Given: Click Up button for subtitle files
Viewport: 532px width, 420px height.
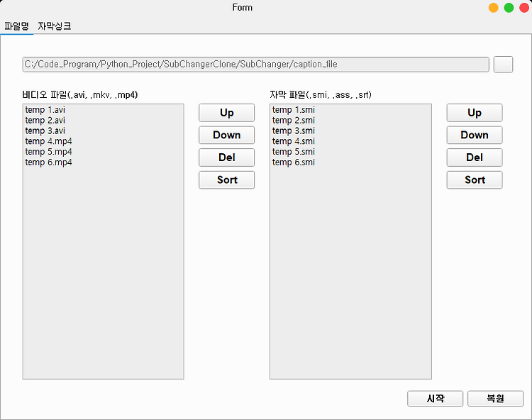Looking at the screenshot, I should (x=475, y=113).
